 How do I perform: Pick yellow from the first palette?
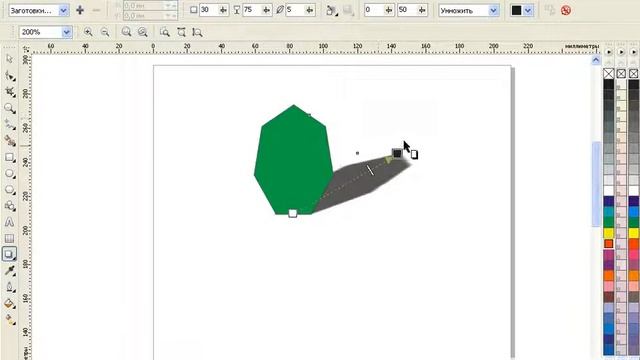(x=609, y=233)
